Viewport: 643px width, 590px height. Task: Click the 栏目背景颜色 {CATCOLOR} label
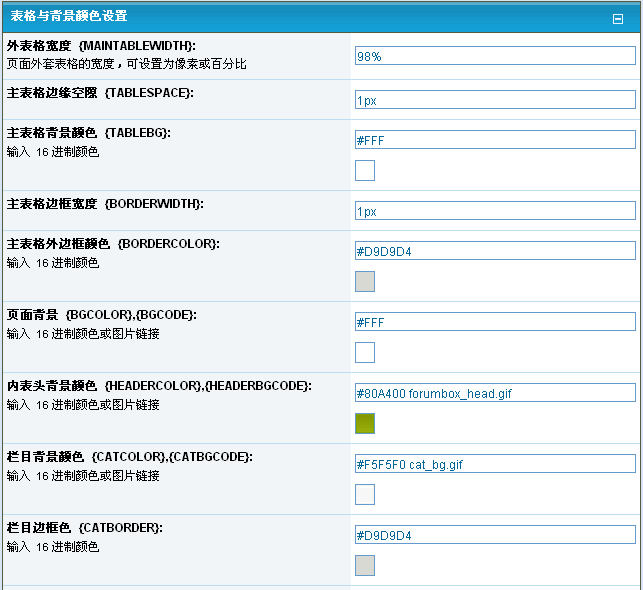coord(130,457)
